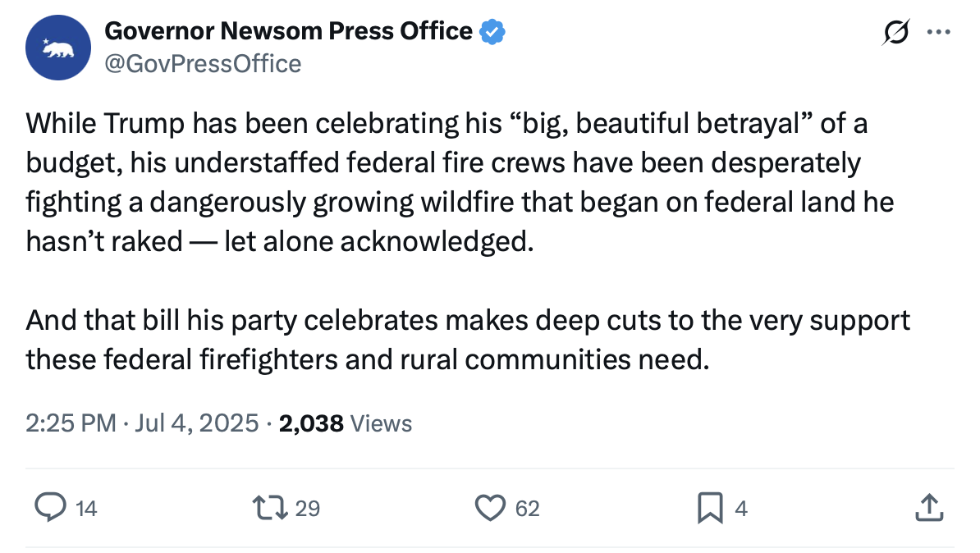Like the post with the heart icon

(491, 508)
